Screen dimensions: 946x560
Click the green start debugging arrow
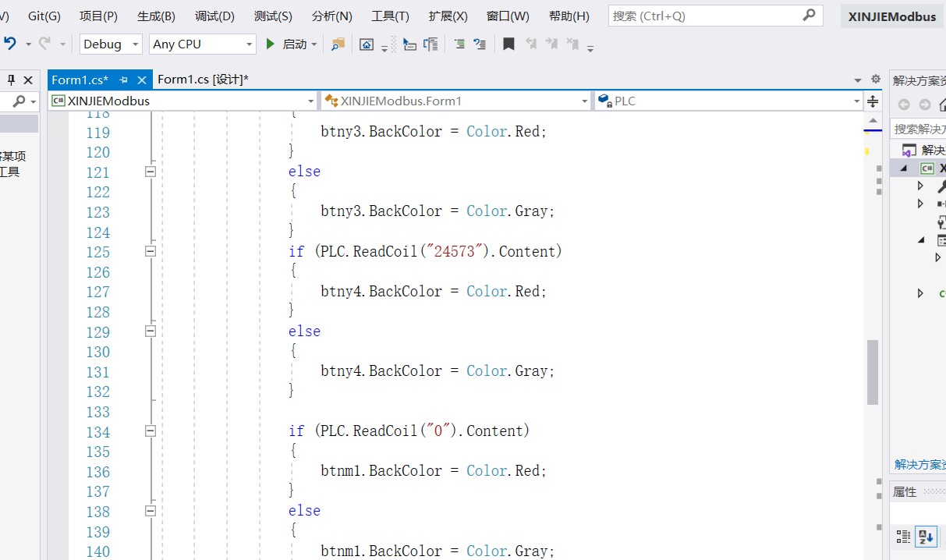pyautogui.click(x=271, y=44)
